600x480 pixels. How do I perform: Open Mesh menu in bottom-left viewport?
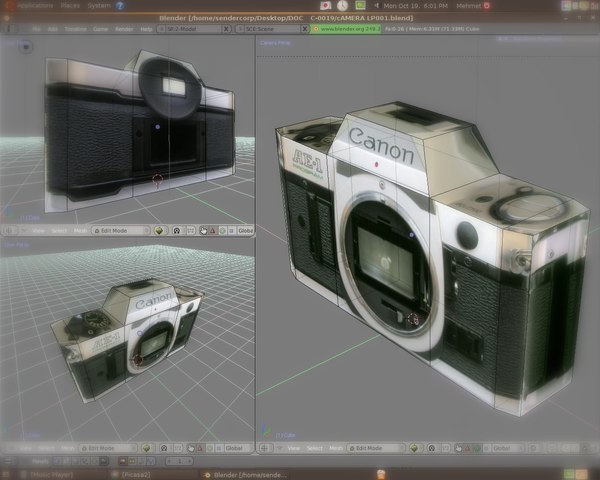[67, 448]
